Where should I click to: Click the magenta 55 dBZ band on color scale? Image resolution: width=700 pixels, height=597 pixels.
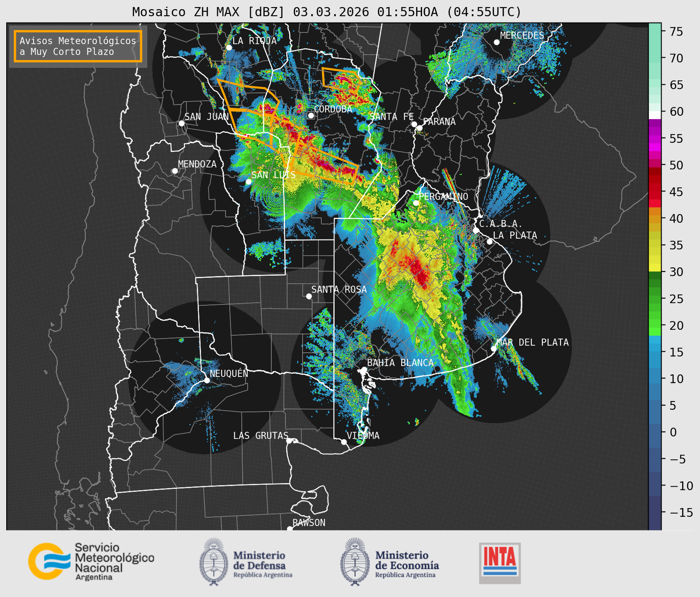tap(655, 139)
